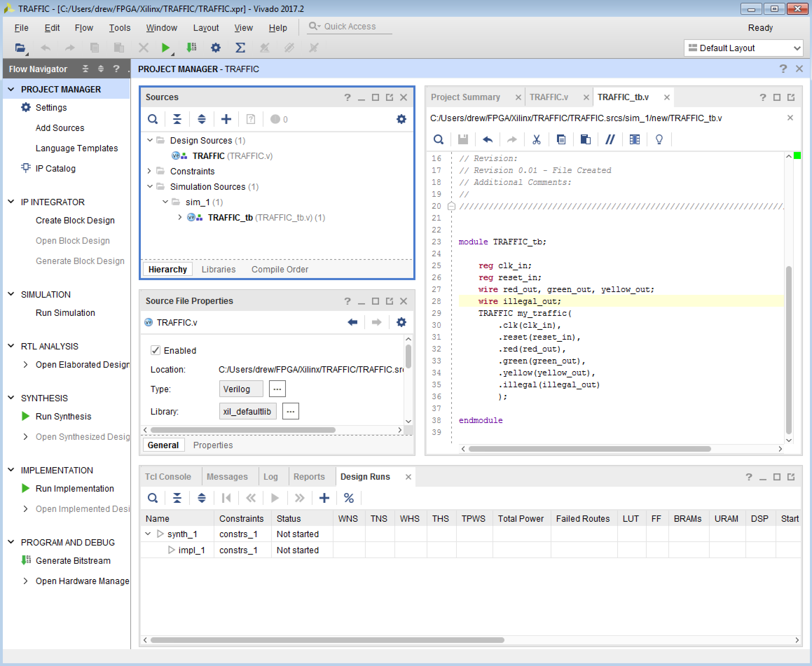Click the browse button next to Type Verilog
Screen dimensions: 812x666
click(x=277, y=389)
